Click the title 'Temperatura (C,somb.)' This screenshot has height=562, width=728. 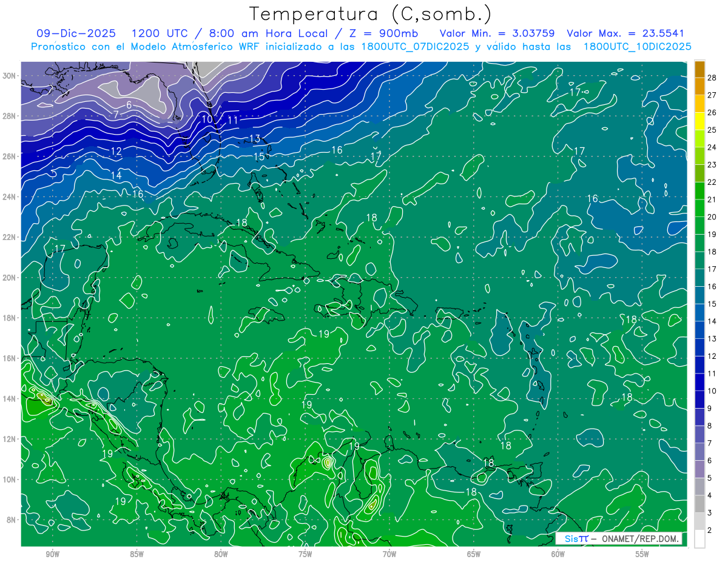[371, 15]
